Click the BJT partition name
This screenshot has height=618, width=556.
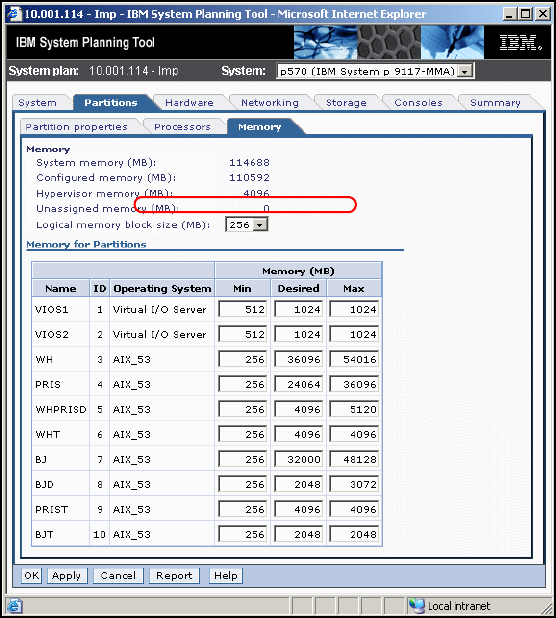point(44,534)
